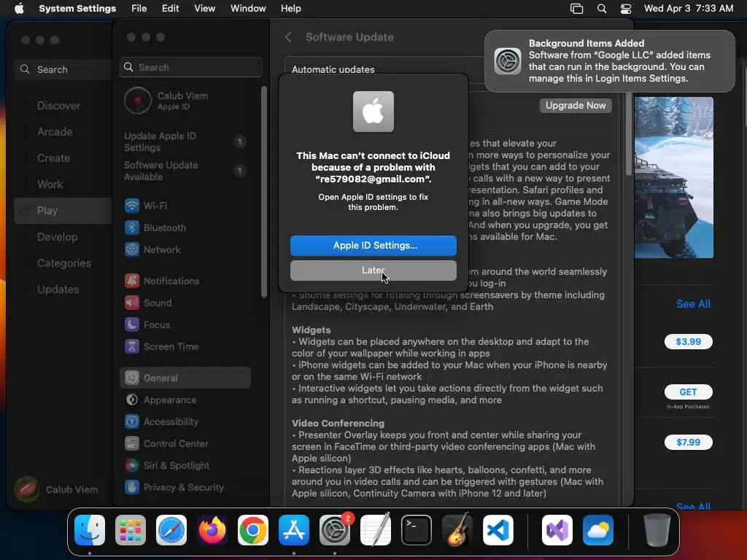Click Background Items Added notification
Screen dimensions: 747x560
point(610,61)
